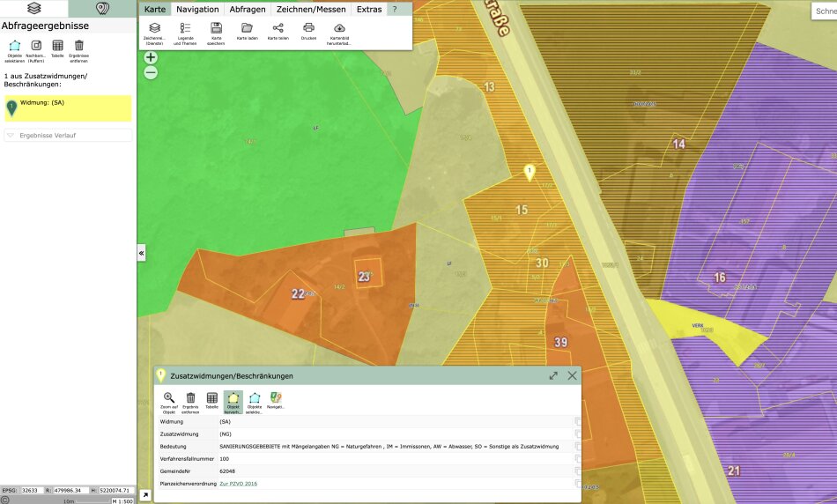Viewport: 837px width, 504px height.
Task: Click Zoom auf Objekt in popup
Action: [168, 402]
